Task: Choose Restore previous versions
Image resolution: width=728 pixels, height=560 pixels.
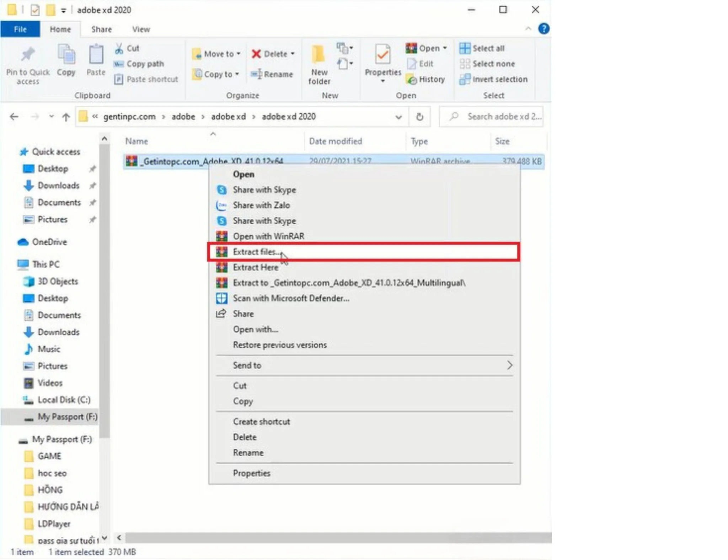Action: click(364, 345)
